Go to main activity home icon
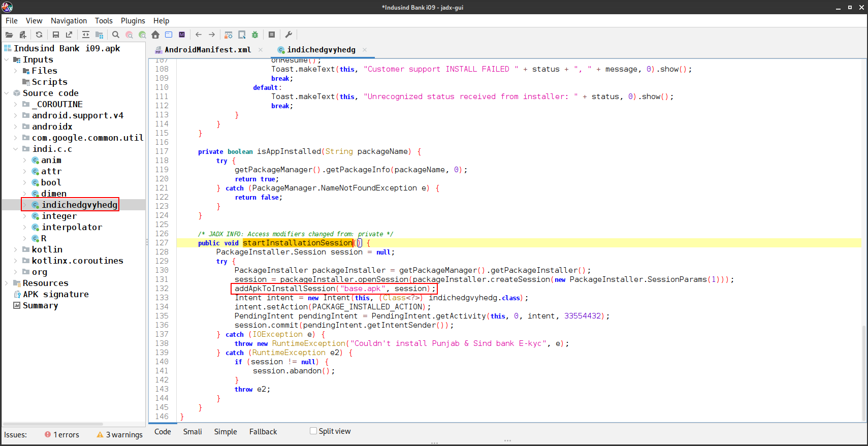The image size is (868, 446). [x=155, y=35]
